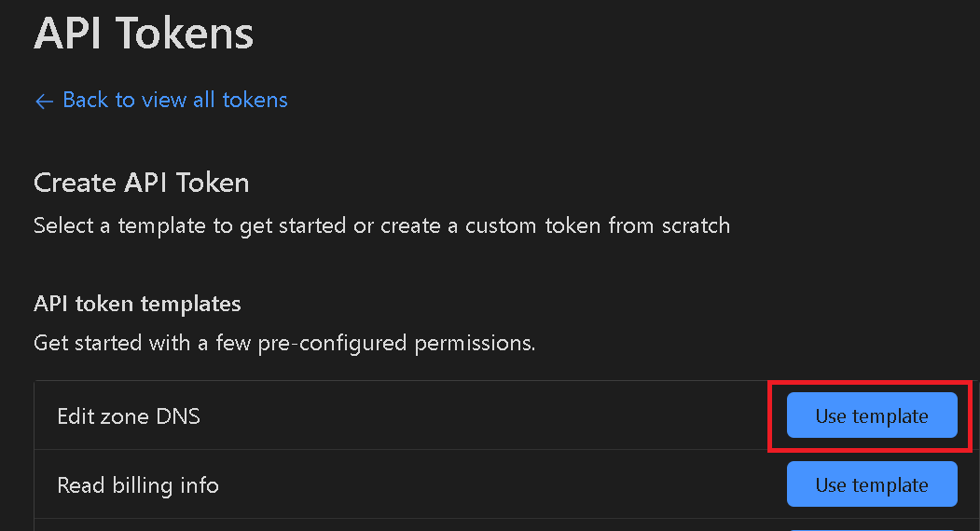Image resolution: width=980 pixels, height=531 pixels.
Task: Use template for Edit zone DNS
Action: click(871, 415)
